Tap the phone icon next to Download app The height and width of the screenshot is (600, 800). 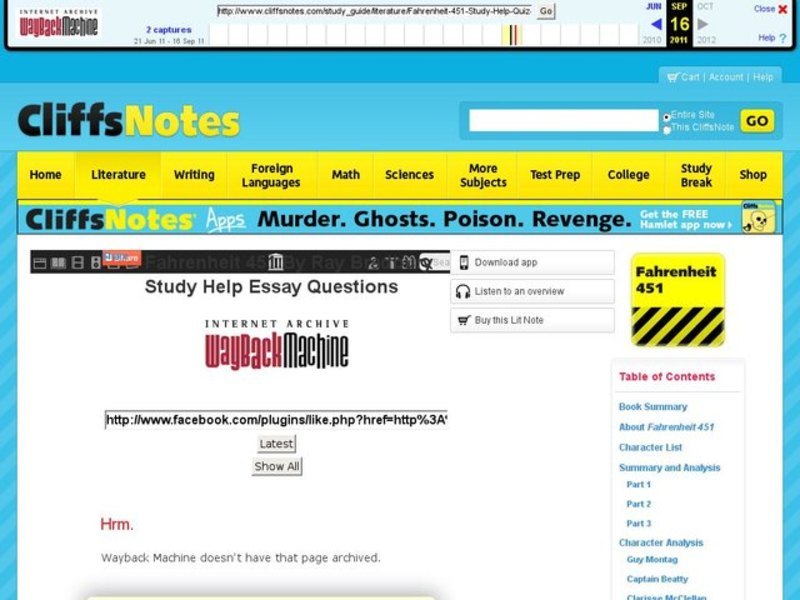[x=466, y=262]
